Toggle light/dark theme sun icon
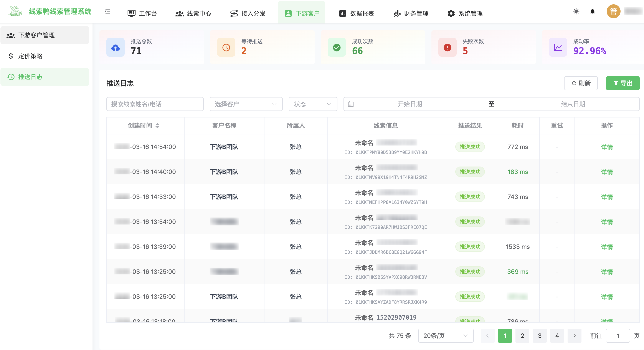Screen dimensions: 644x350 point(576,12)
